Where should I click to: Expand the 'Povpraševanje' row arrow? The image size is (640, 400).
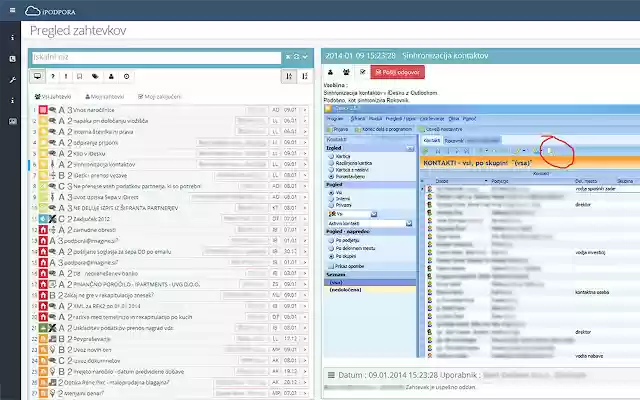(x=304, y=339)
